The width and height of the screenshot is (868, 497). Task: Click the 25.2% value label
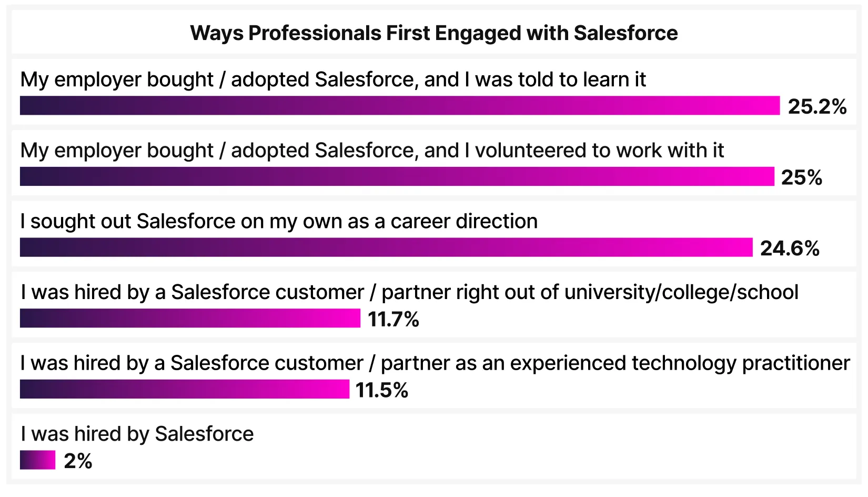pos(817,106)
